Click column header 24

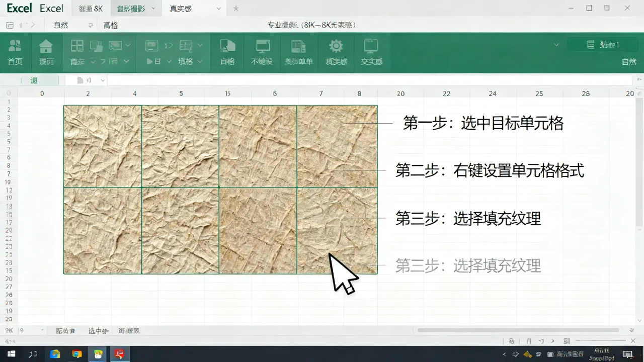[x=493, y=94]
